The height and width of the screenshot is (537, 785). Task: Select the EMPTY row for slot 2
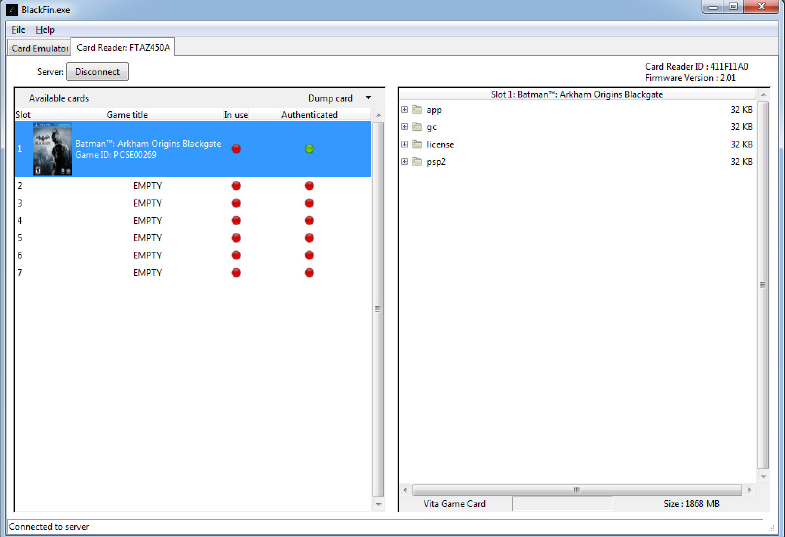pyautogui.click(x=193, y=186)
